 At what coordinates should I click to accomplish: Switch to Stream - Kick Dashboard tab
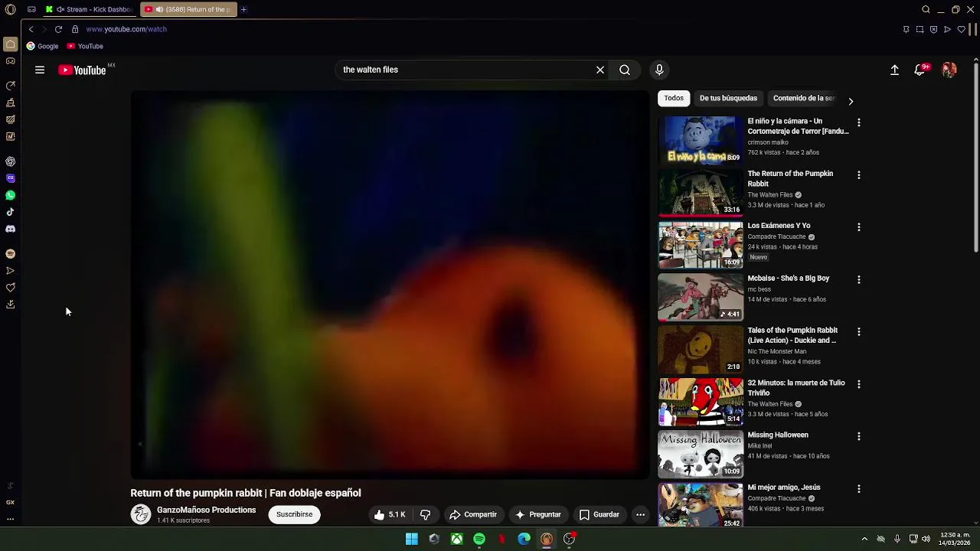[x=88, y=9]
